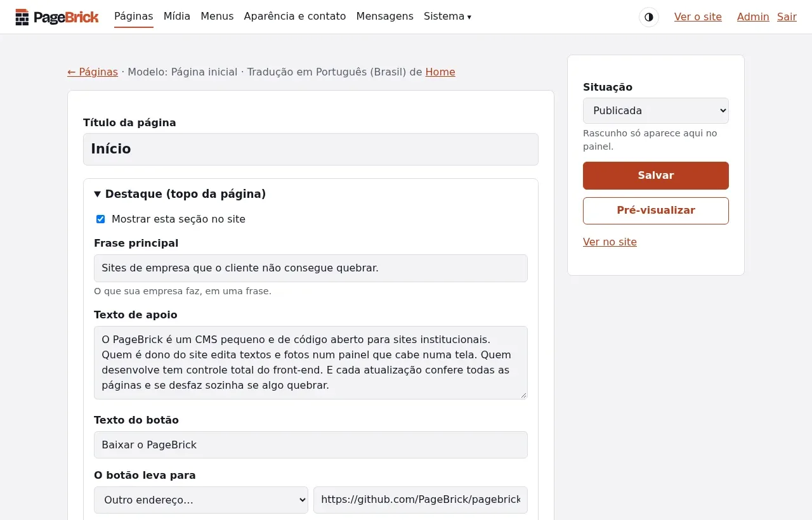Click the "Situação" label

point(608,88)
